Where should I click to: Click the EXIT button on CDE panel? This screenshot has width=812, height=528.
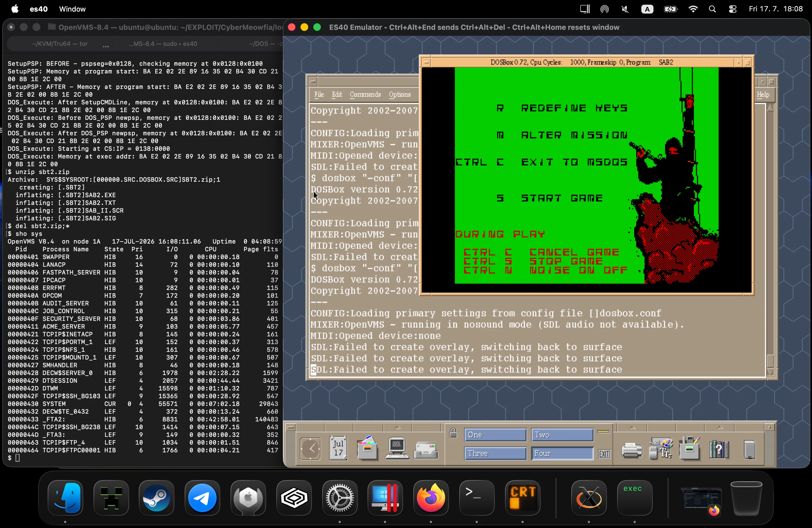click(604, 454)
